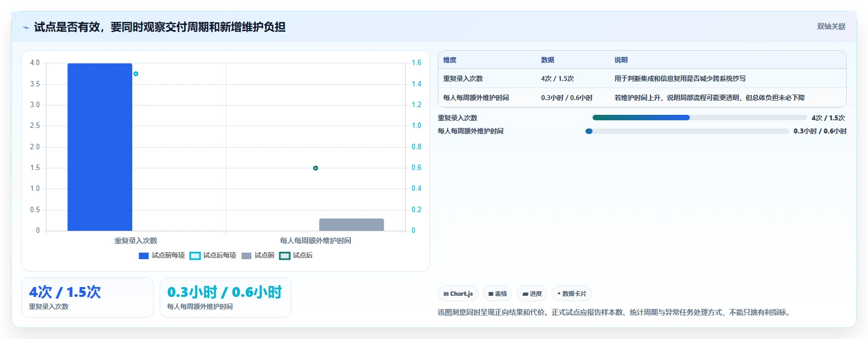Click the cyan data point near 1.5

tap(136, 74)
